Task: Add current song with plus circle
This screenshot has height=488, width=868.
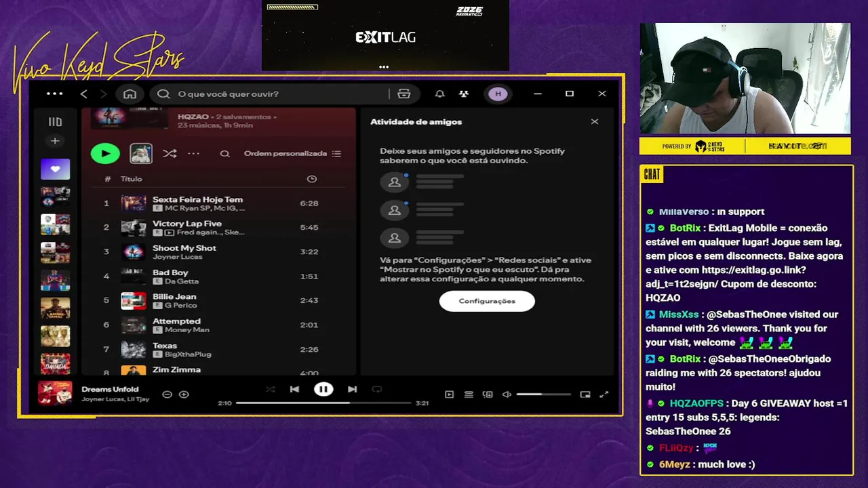Action: [x=184, y=394]
